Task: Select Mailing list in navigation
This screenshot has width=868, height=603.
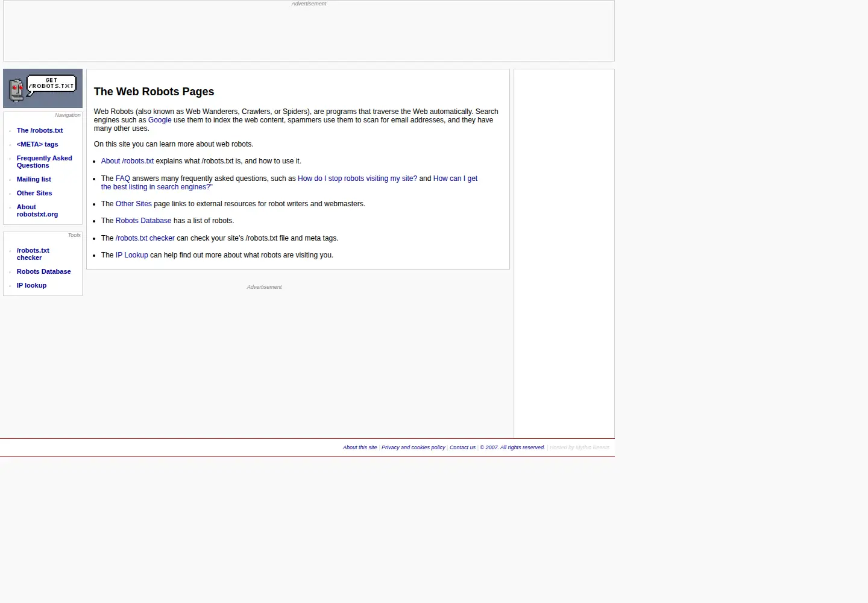Action: tap(34, 179)
